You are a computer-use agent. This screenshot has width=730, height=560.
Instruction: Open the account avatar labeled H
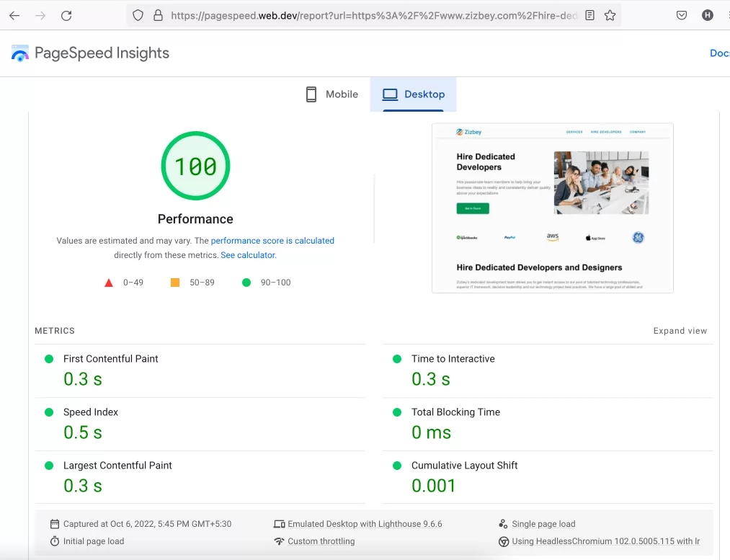click(x=708, y=15)
